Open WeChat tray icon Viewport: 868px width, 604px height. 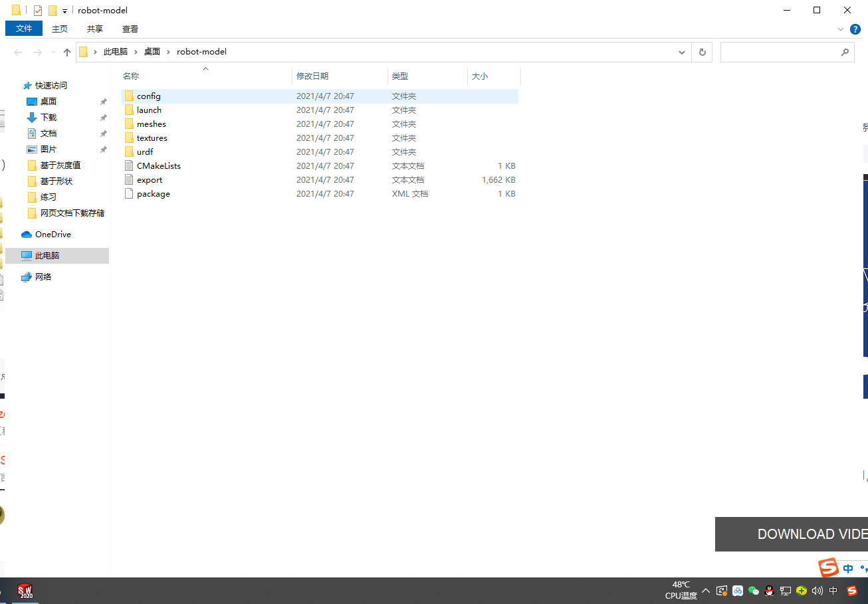tap(754, 591)
